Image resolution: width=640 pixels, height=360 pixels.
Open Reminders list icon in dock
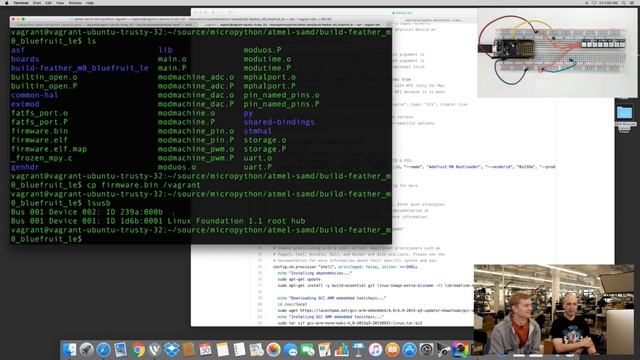[x=240, y=350]
